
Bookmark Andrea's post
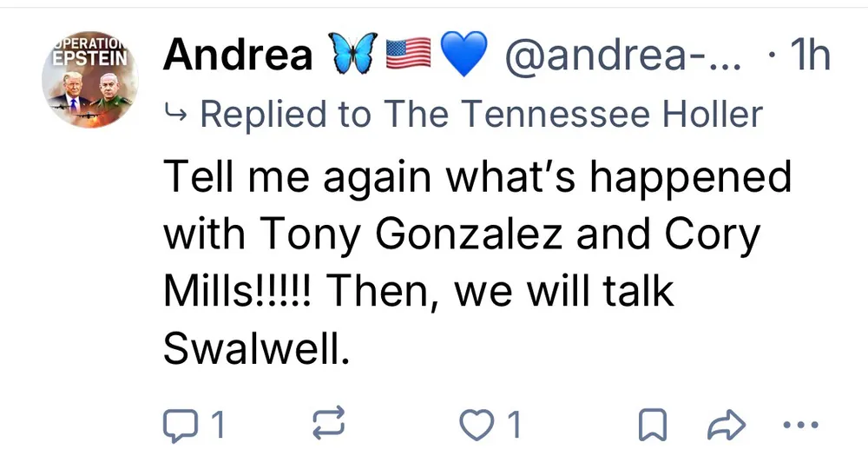[x=652, y=425]
